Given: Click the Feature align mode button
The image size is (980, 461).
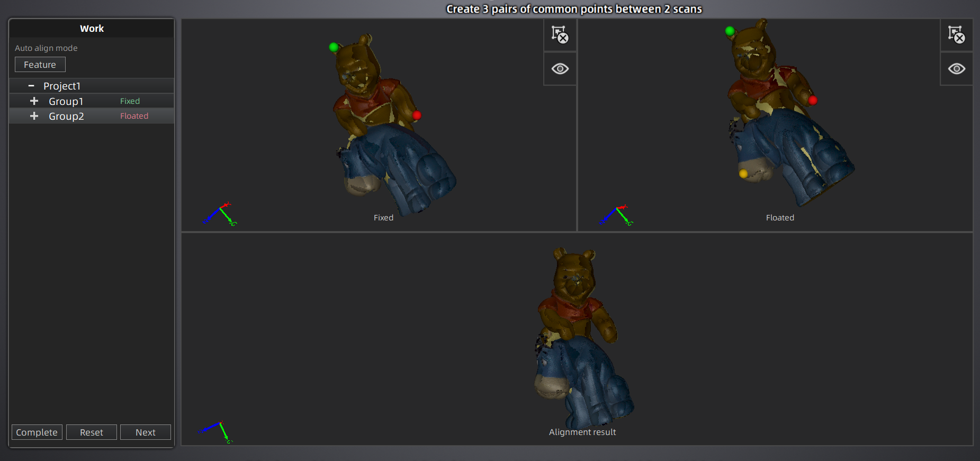Looking at the screenshot, I should pyautogui.click(x=40, y=65).
